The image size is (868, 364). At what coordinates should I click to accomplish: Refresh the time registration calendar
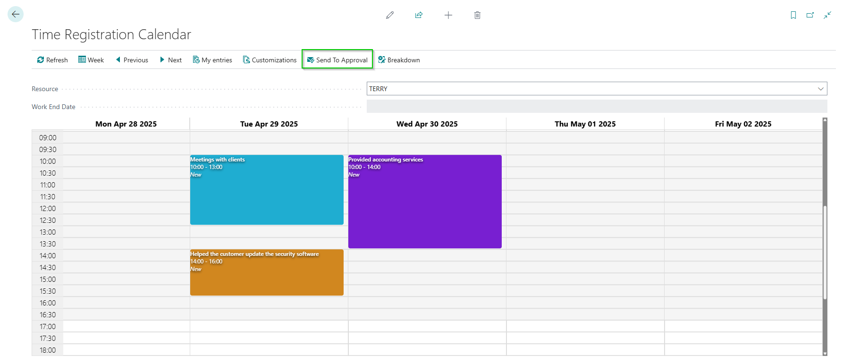point(52,60)
